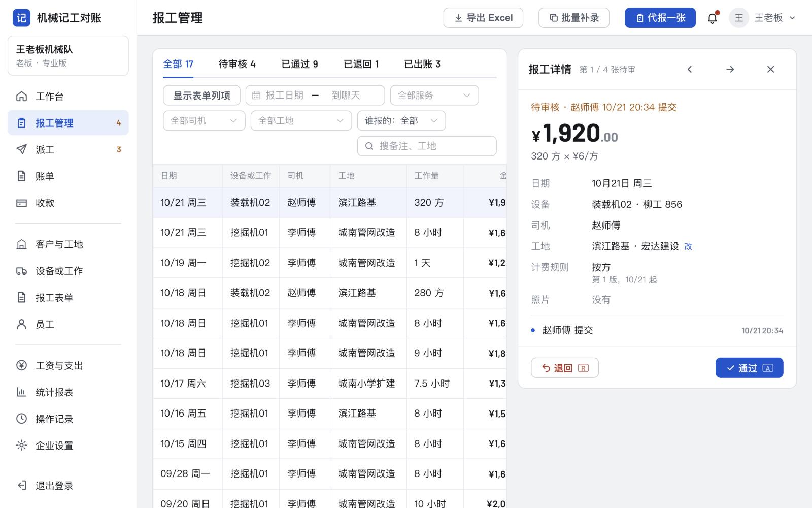812x508 pixels.
Task: Click the 代报一张 button
Action: click(660, 18)
